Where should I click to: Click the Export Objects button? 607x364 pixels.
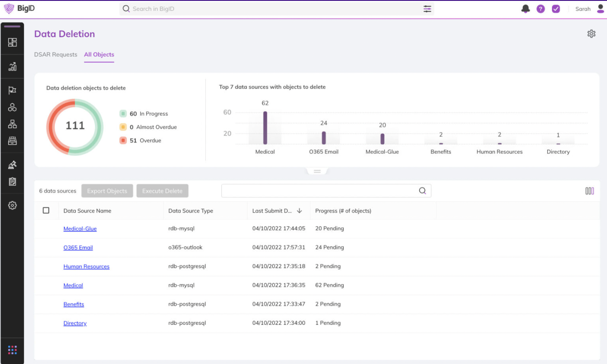107,191
